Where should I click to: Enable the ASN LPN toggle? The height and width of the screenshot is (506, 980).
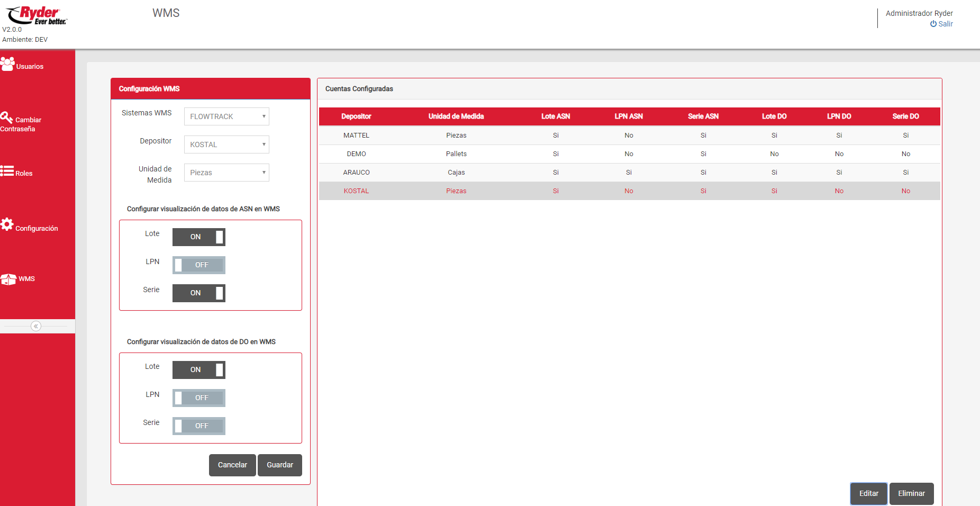tap(199, 265)
